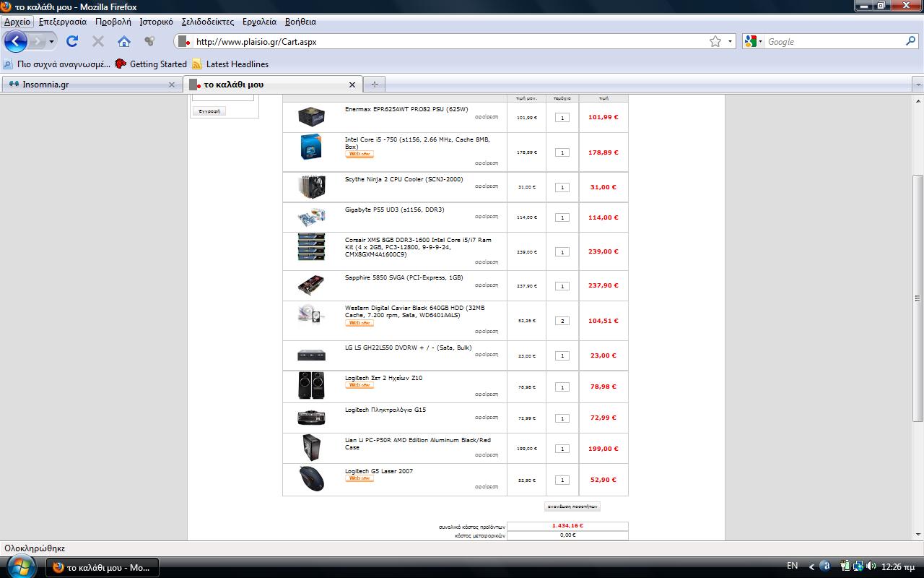Remove Logitech Πληκτρολόγιο G15 via αφαίρεση
The width and height of the screenshot is (924, 578).
tap(487, 417)
